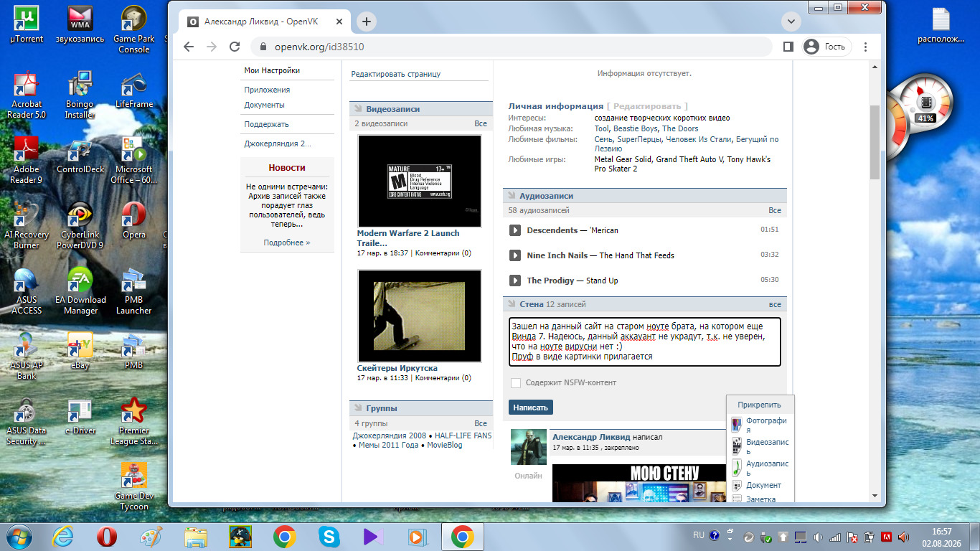Open the Гость profile button in Chrome
The height and width of the screenshot is (551, 980).
coord(826,47)
